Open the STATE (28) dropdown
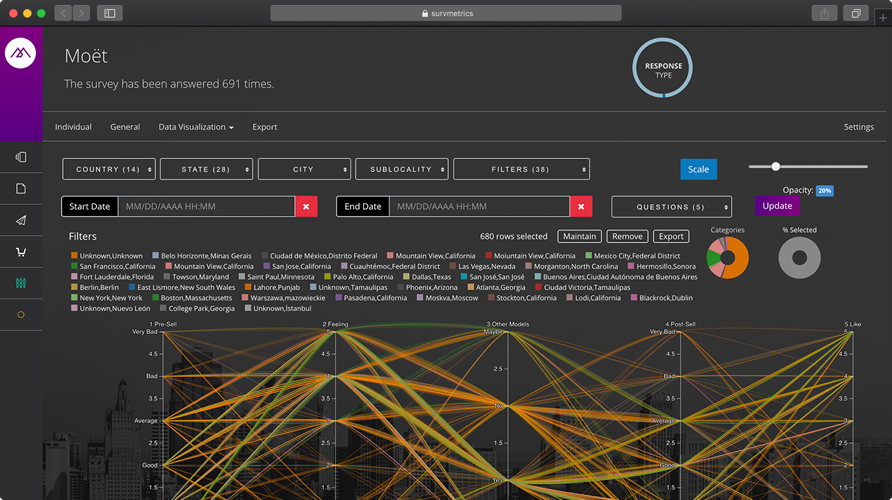The width and height of the screenshot is (892, 500). click(207, 169)
